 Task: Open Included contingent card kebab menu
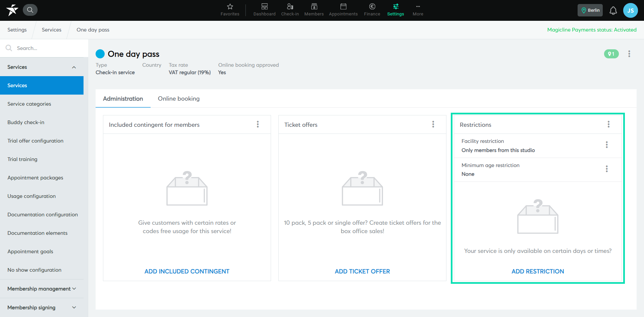(258, 124)
